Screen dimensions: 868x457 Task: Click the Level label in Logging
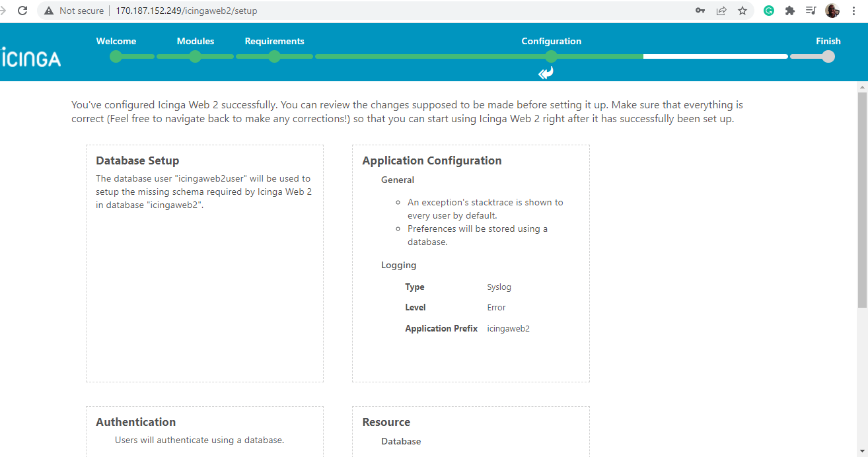click(416, 308)
